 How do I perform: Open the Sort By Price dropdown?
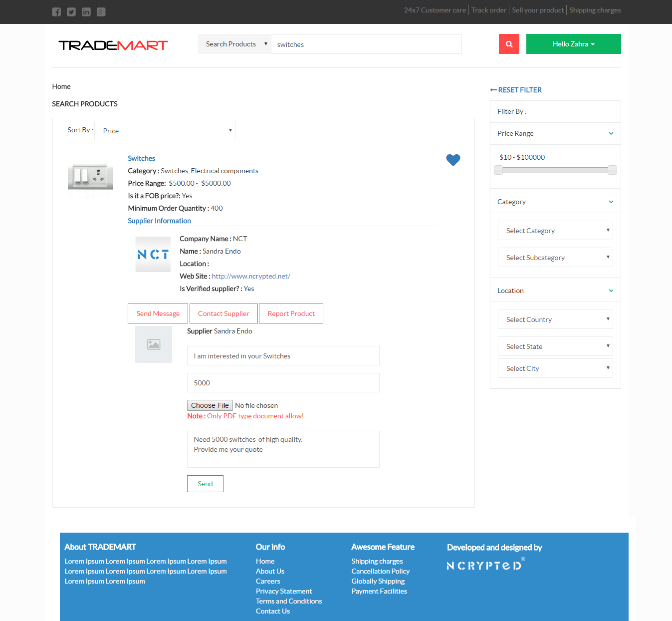point(165,131)
